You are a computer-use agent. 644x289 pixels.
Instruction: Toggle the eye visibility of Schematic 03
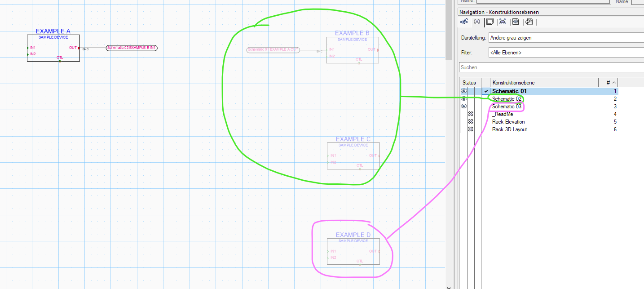click(464, 107)
